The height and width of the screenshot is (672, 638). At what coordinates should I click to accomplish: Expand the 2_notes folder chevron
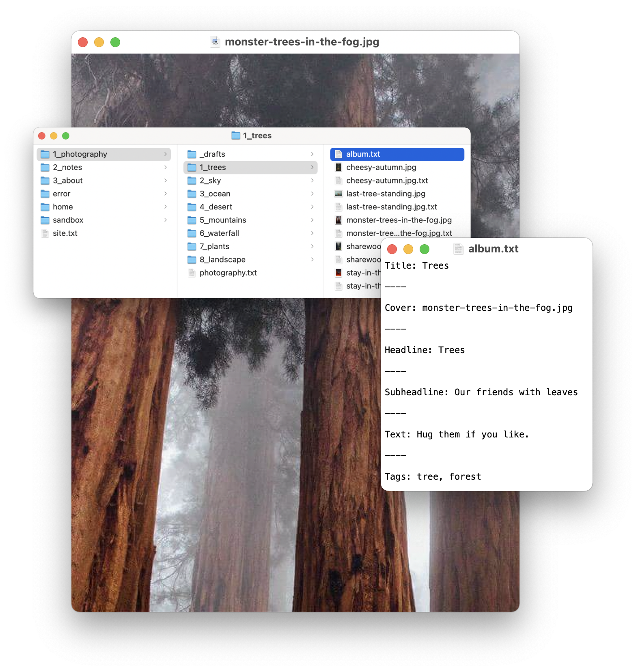166,167
